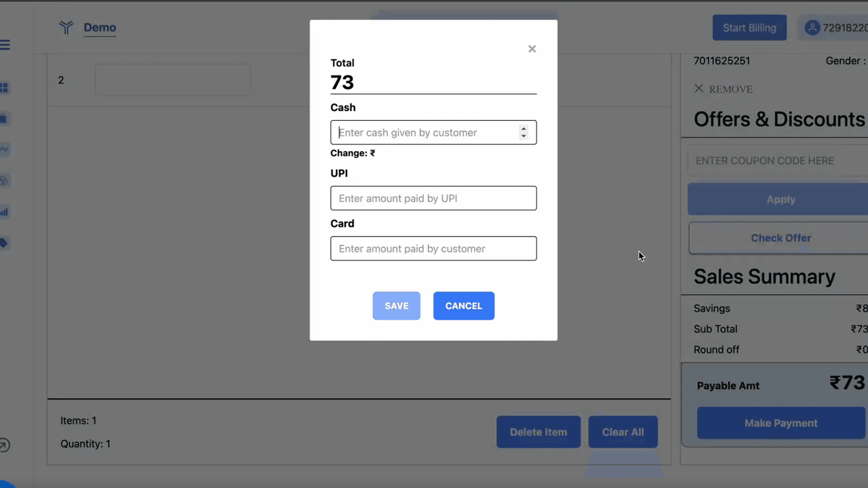Open the hamburger menu in sidebar

pos(5,45)
